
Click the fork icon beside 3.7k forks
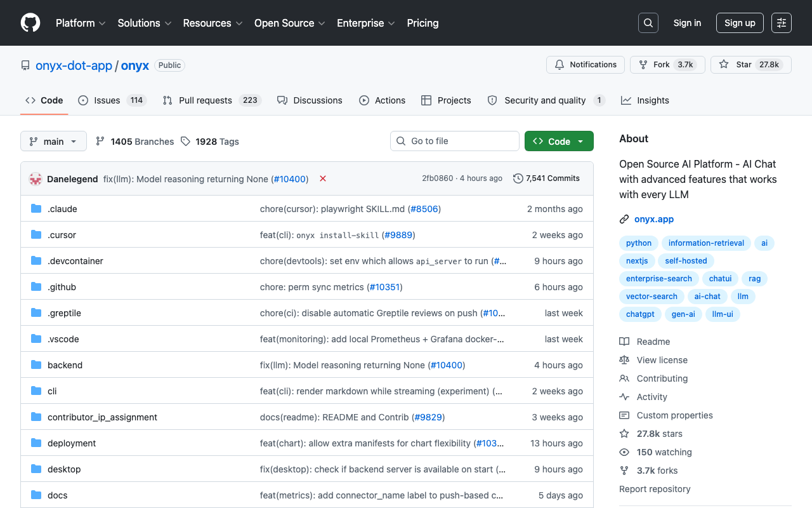(624, 471)
